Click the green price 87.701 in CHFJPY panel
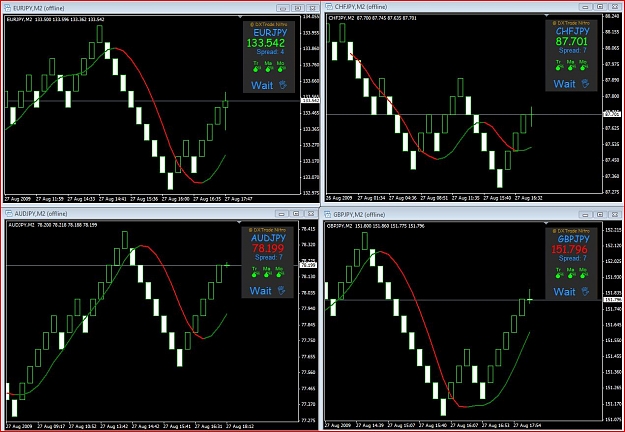Viewport: 625px width, 432px height. click(572, 41)
